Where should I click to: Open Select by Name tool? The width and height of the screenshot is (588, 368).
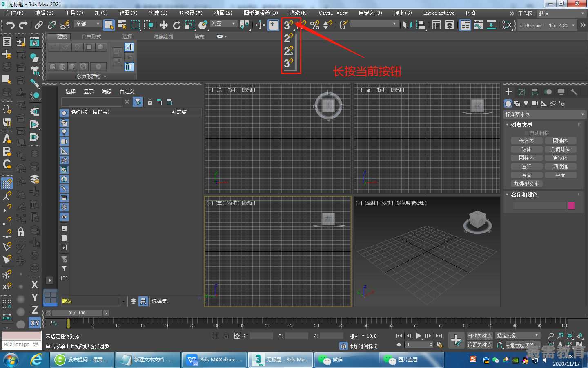coord(122,25)
